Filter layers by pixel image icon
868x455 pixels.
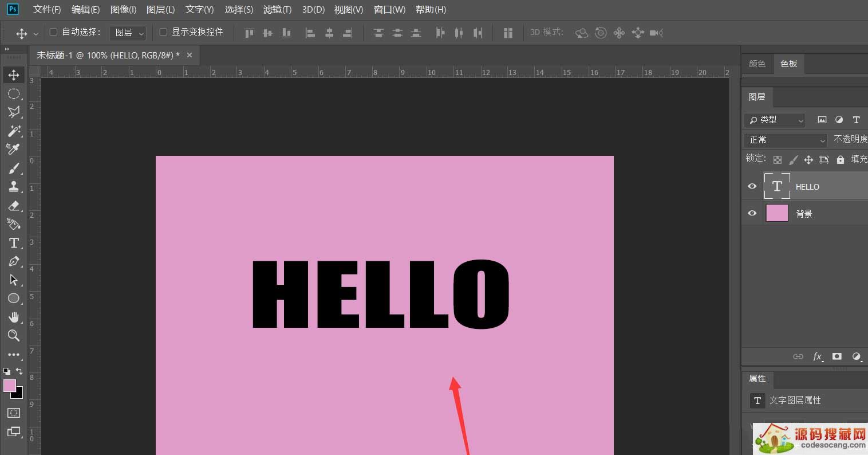point(822,120)
